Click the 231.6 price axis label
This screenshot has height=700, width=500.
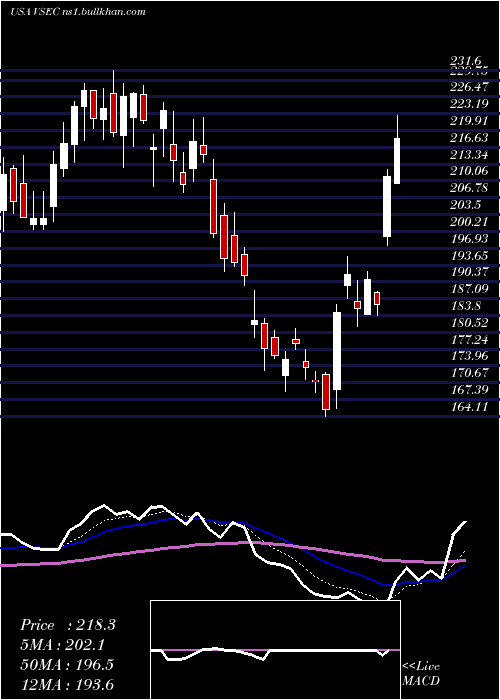point(465,61)
